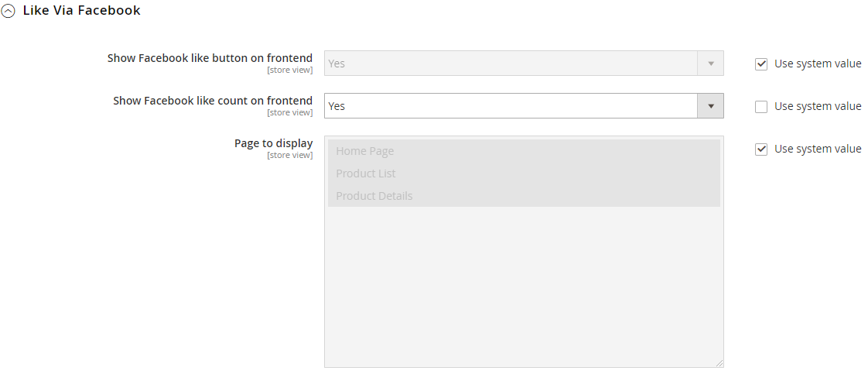Click 'Use system value' text beside Page to display
The height and width of the screenshot is (371, 868).
point(818,149)
